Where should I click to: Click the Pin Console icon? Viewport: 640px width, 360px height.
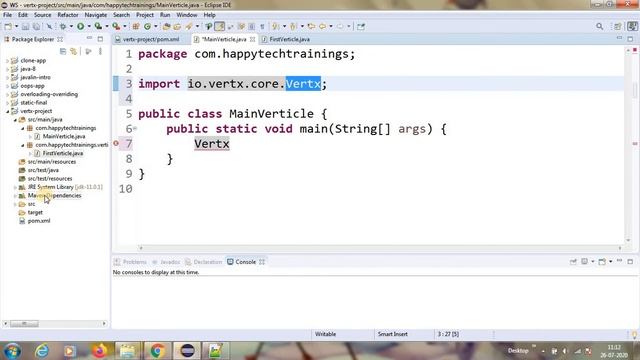(573, 261)
